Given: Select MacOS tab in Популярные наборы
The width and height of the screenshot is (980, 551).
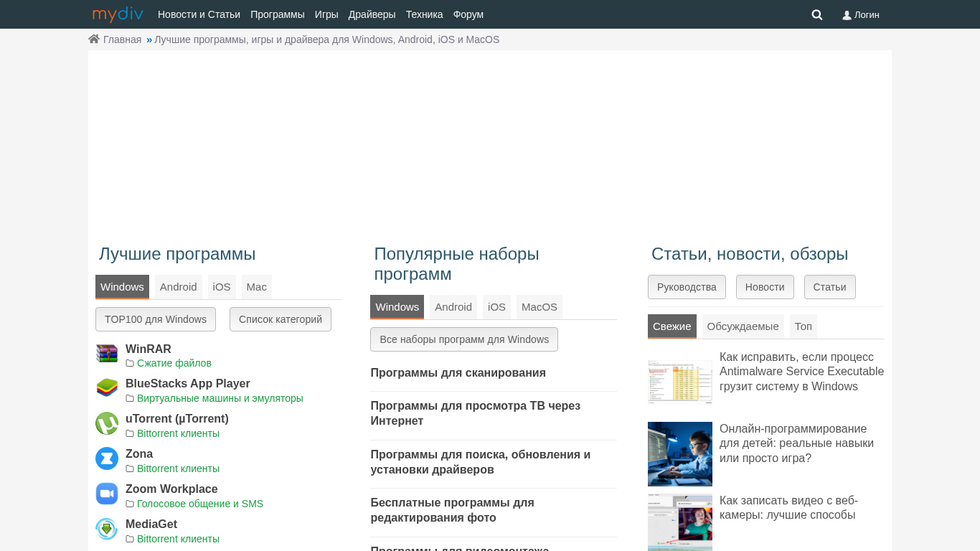Looking at the screenshot, I should (x=539, y=307).
